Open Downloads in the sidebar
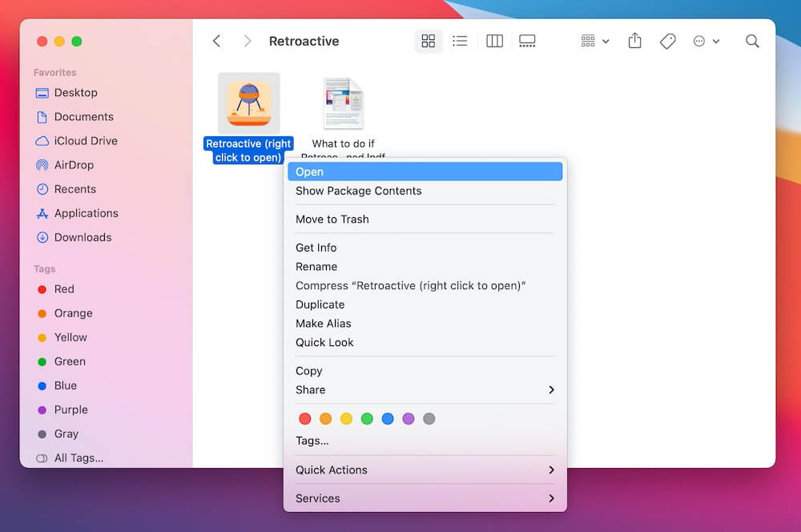Image resolution: width=801 pixels, height=532 pixels. pyautogui.click(x=74, y=237)
